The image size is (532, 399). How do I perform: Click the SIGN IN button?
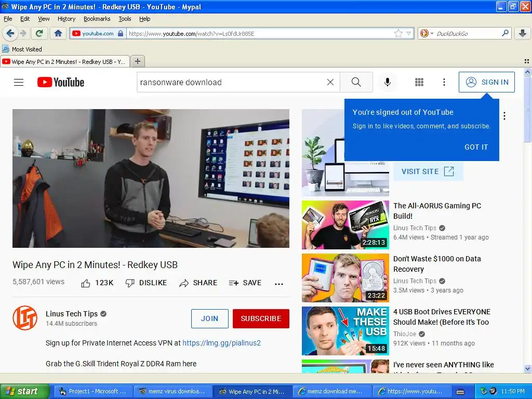tap(486, 82)
